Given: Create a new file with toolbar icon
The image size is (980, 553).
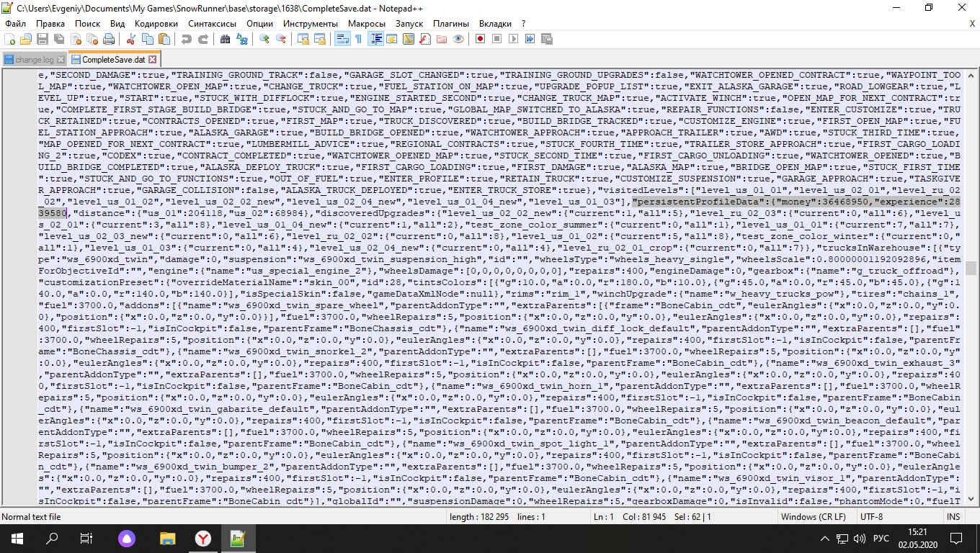Looking at the screenshot, I should coord(10,39).
